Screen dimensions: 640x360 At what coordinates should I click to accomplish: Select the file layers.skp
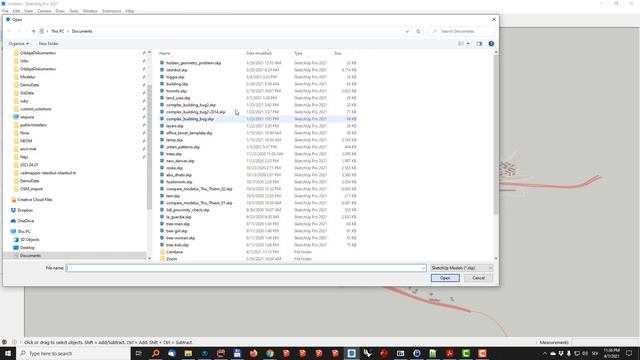tap(175, 126)
